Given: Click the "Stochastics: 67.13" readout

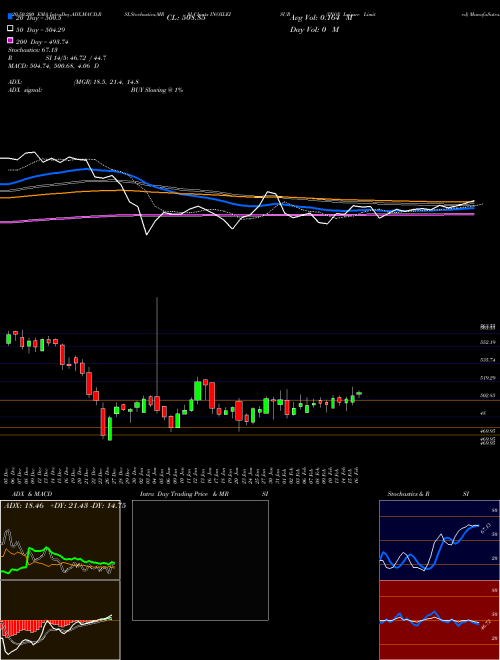Looking at the screenshot, I should click(x=33, y=50).
